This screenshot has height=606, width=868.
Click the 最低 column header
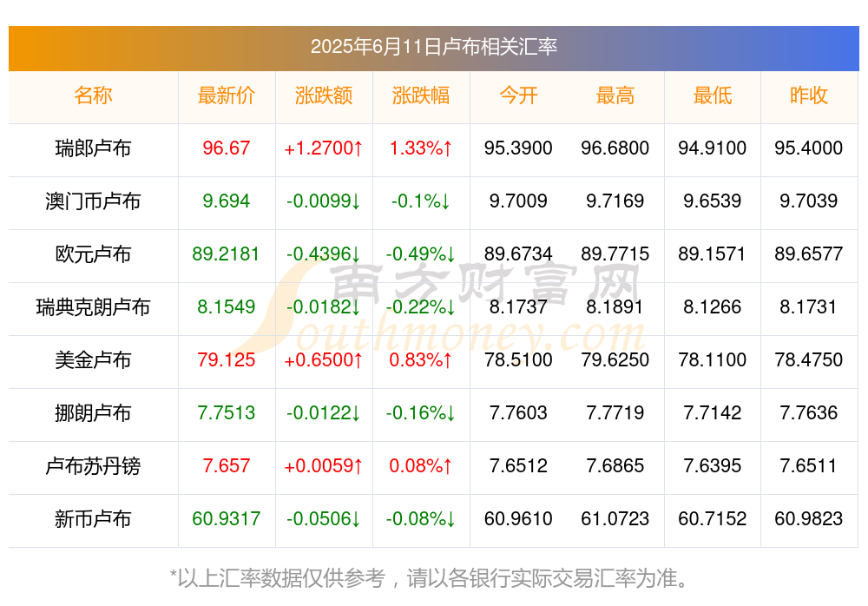713,96
